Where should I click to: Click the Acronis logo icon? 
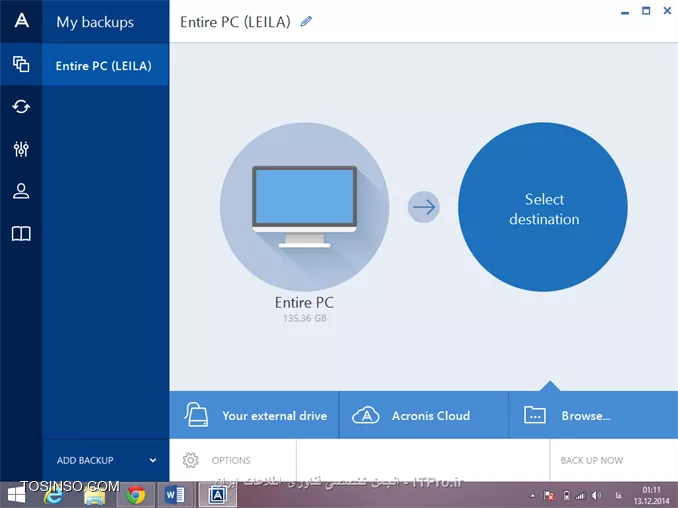[x=21, y=20]
